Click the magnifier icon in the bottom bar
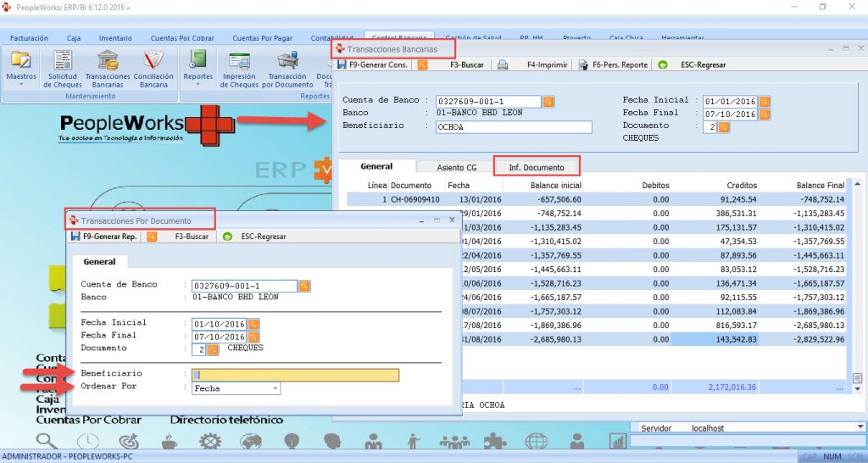Viewport: 868px width, 463px height. click(x=47, y=441)
